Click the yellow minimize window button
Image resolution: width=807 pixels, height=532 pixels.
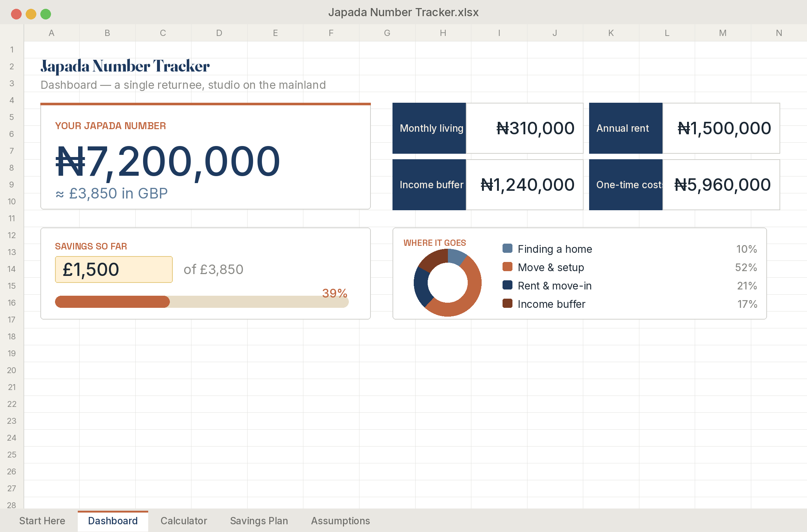tap(31, 14)
